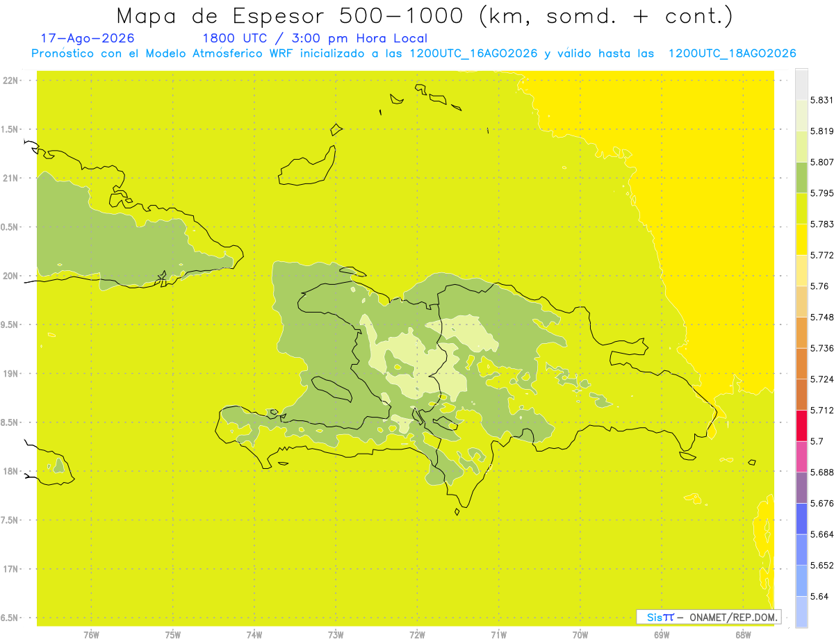Click the legend value 5.676

click(x=821, y=503)
